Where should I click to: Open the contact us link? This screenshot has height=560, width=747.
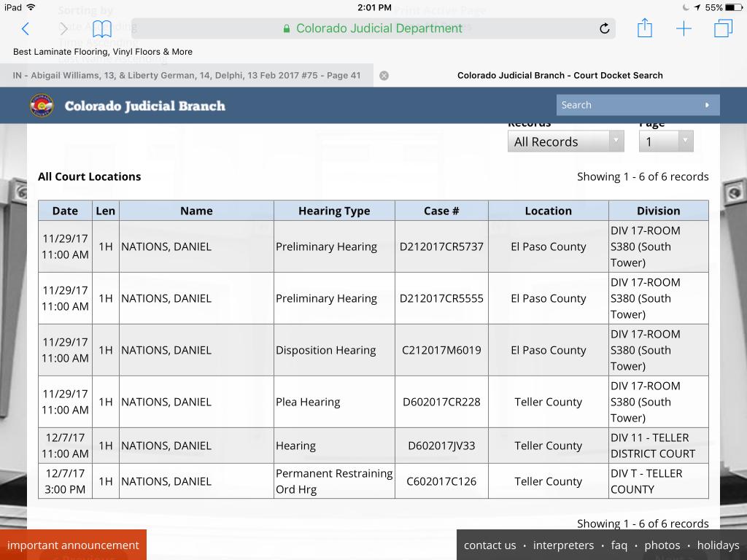click(x=489, y=545)
